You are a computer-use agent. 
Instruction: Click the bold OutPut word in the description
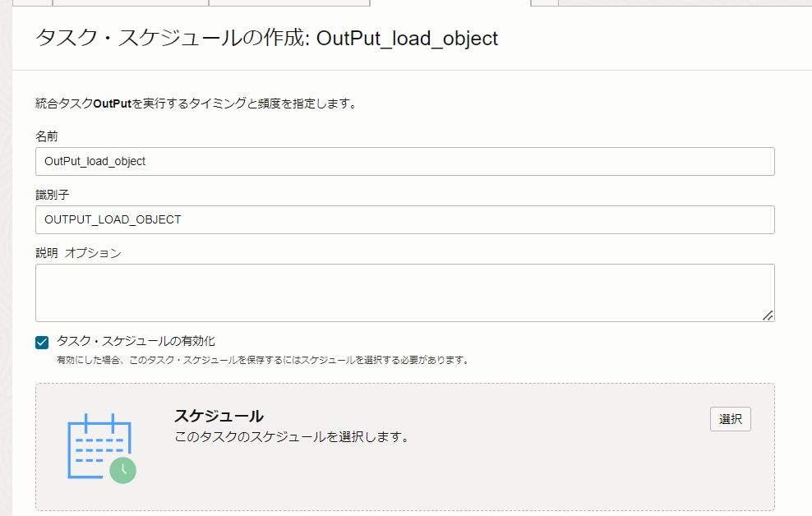[x=113, y=104]
